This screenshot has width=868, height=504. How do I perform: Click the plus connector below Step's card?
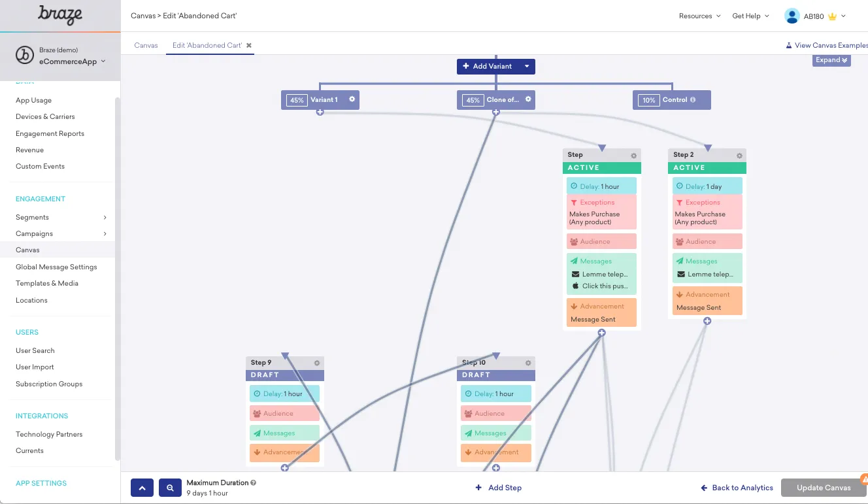pyautogui.click(x=601, y=332)
